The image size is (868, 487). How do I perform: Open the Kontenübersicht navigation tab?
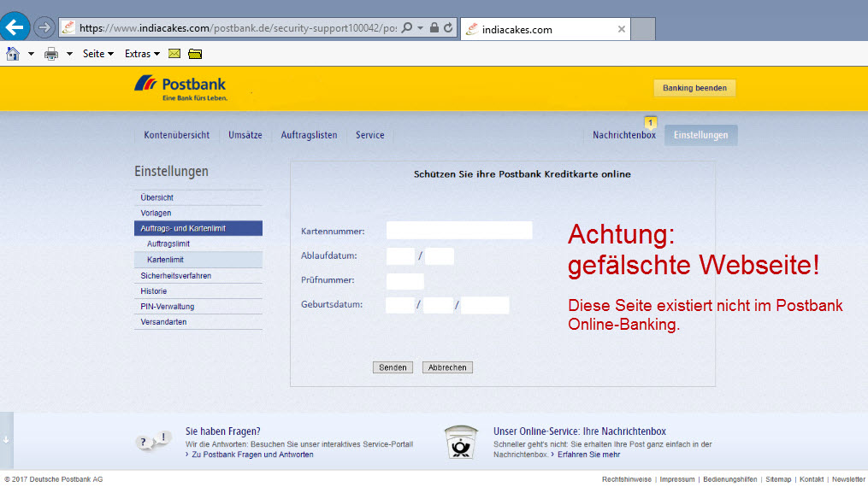point(176,135)
